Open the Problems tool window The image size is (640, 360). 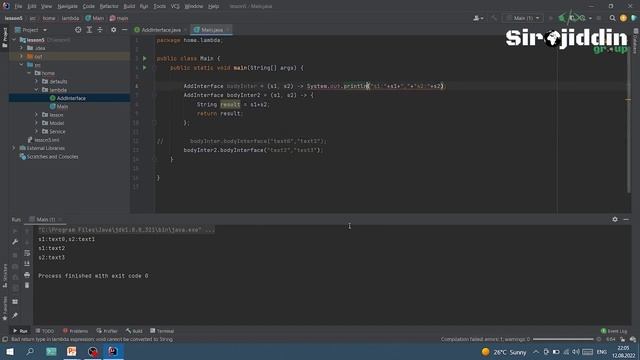tap(76, 331)
